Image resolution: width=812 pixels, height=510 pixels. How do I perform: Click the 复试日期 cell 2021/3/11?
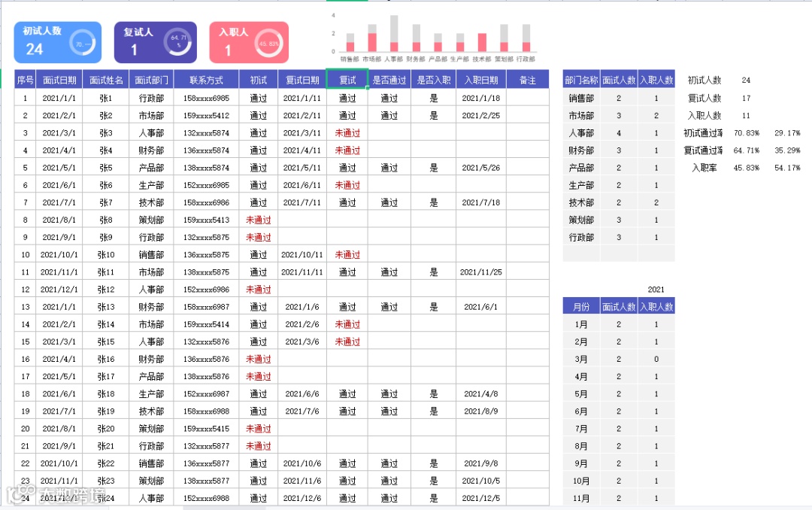tap(302, 132)
